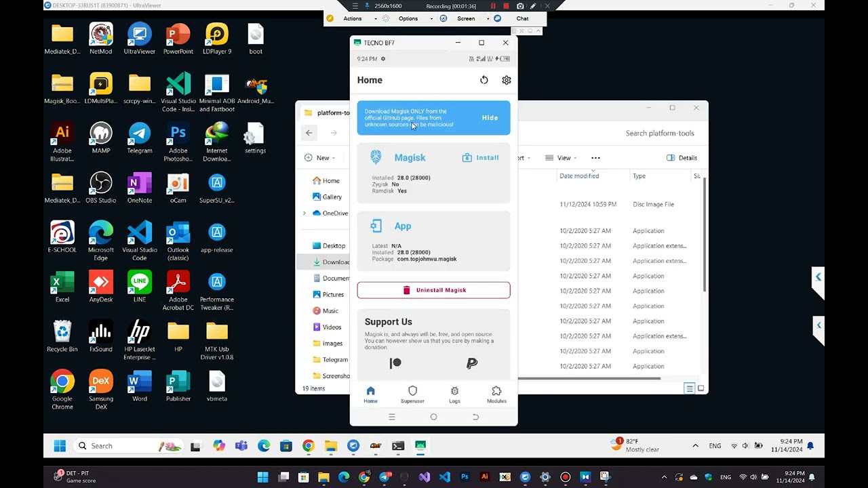Show hidden tray icons on dark taskbar
Screen dimensions: 868x488
[664, 477]
